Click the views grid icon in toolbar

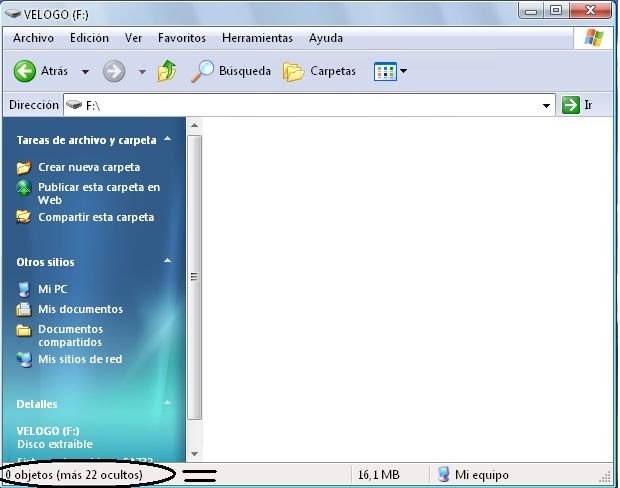pos(385,71)
